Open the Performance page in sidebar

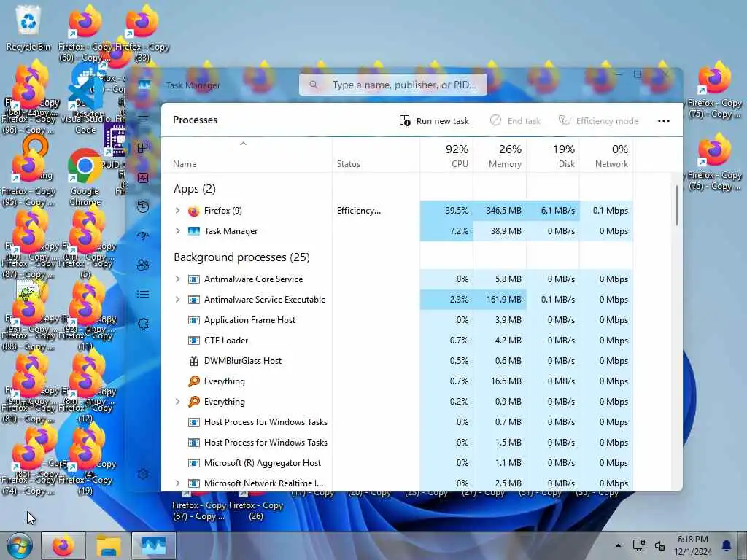point(143,178)
